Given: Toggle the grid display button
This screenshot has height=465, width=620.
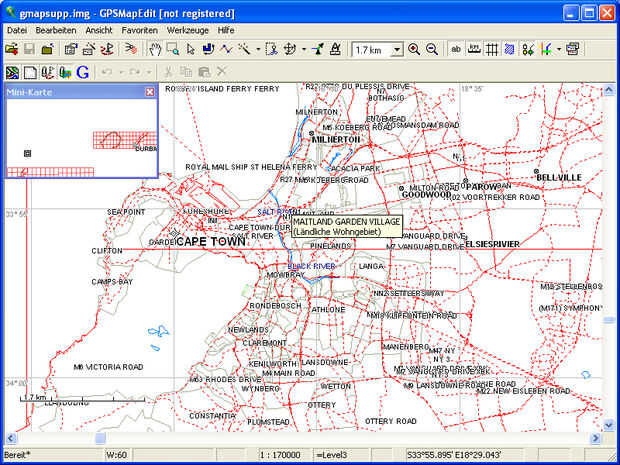Looking at the screenshot, I should tap(492, 49).
